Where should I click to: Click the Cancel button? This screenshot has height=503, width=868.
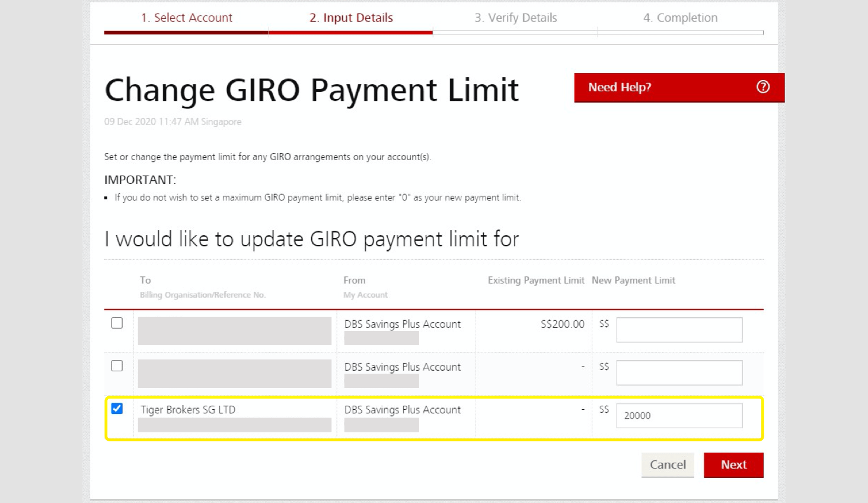668,465
